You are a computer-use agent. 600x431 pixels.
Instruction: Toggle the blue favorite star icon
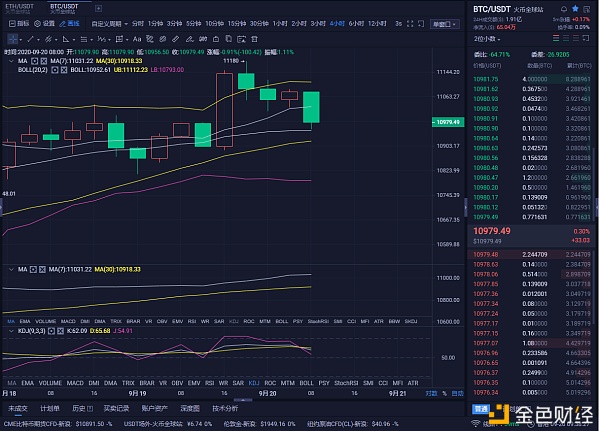(x=574, y=9)
